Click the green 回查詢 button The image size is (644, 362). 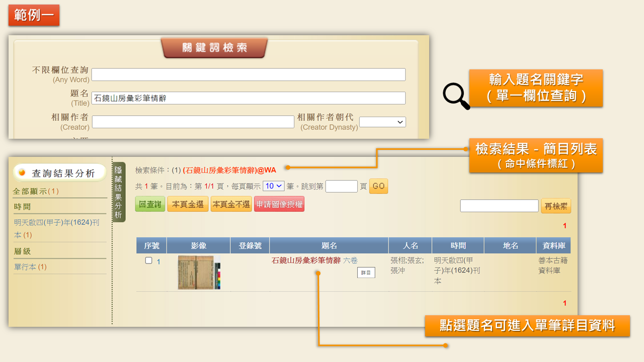tap(150, 204)
